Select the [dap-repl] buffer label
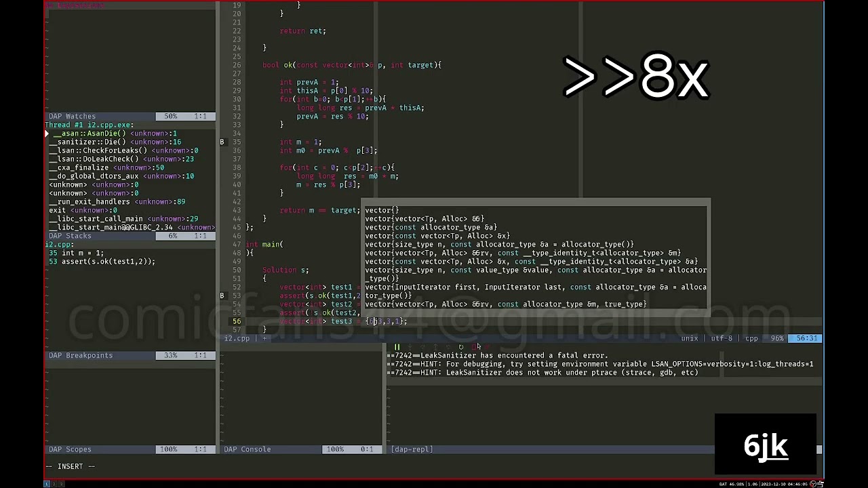This screenshot has width=868, height=488. [x=412, y=449]
